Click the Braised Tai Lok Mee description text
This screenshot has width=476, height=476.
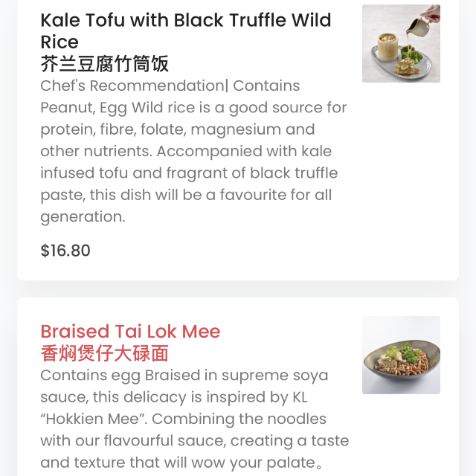[x=195, y=419]
